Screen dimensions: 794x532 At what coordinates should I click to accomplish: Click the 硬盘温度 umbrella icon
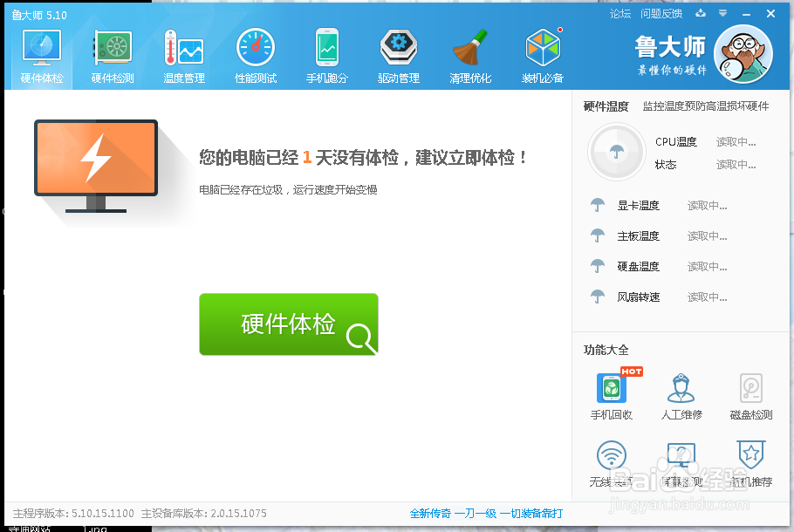point(598,266)
